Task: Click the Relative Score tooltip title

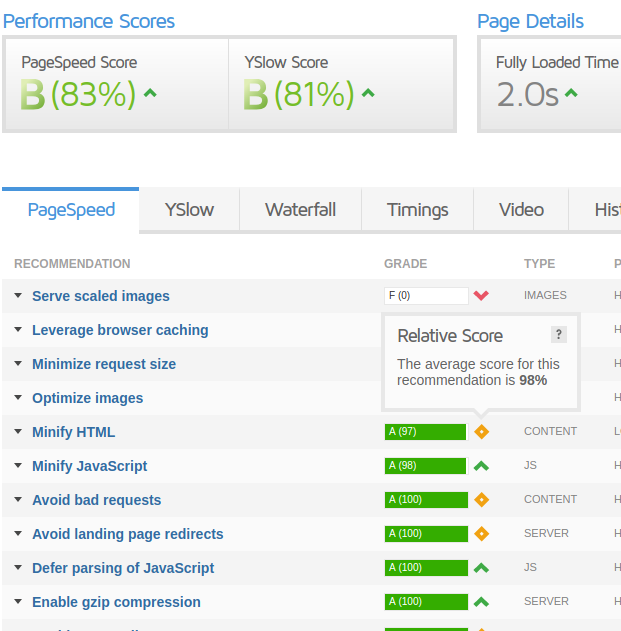Action: [x=450, y=336]
